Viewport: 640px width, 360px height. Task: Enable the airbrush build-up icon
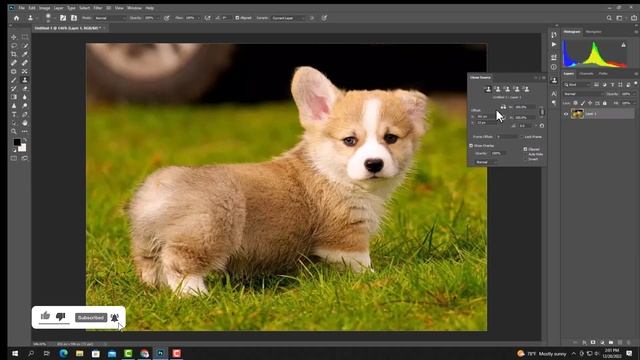[208, 18]
